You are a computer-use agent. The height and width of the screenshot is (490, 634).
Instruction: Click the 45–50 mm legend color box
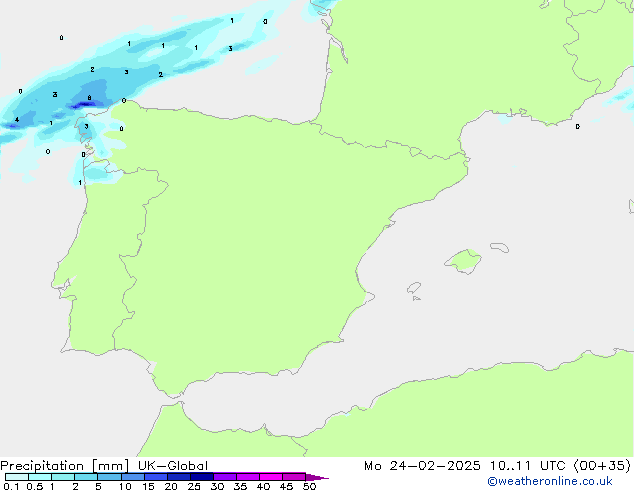294,477
